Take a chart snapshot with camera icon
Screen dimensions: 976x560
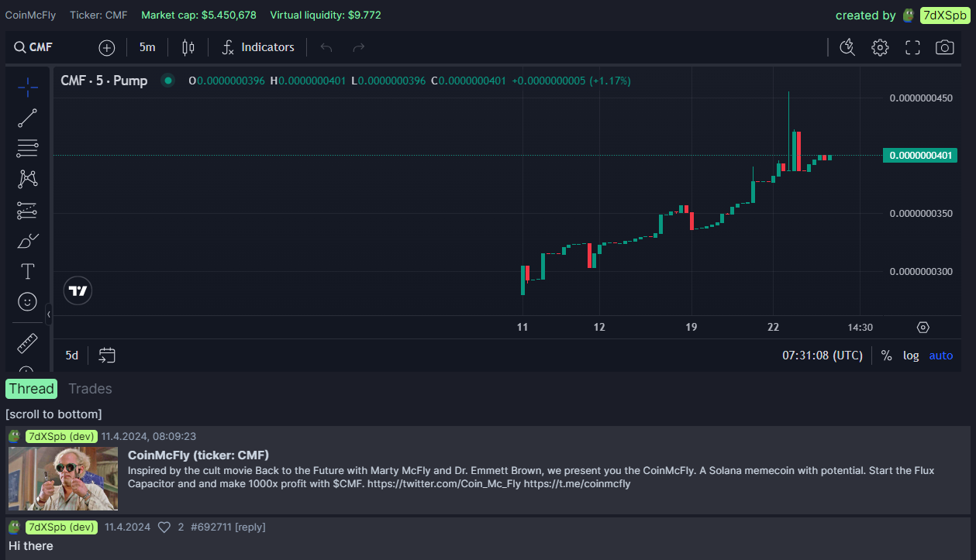944,47
